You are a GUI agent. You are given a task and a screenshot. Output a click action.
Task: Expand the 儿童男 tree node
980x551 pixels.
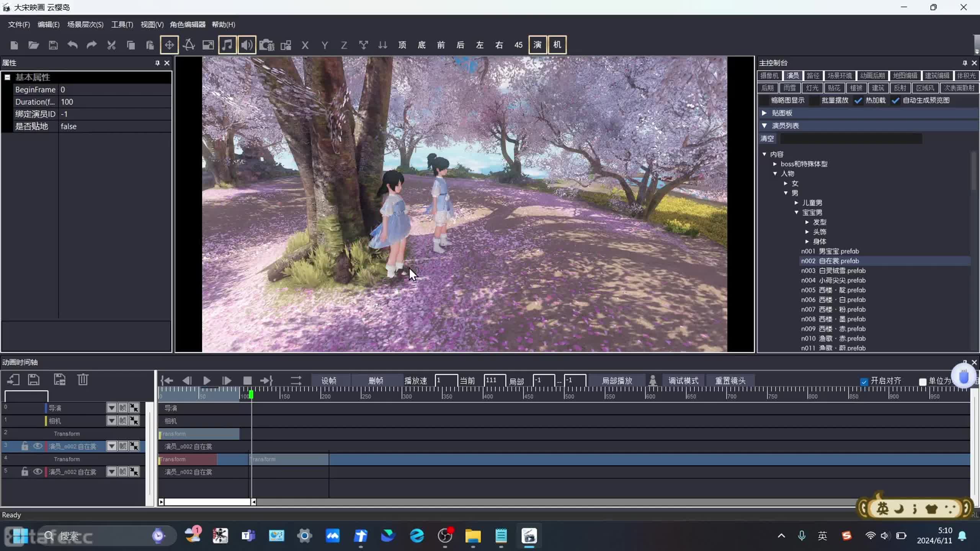click(796, 203)
